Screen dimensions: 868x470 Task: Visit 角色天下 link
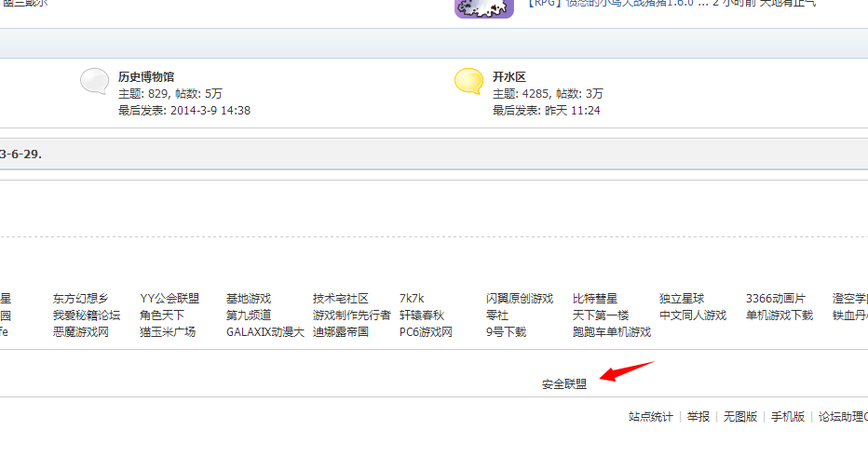coord(162,316)
